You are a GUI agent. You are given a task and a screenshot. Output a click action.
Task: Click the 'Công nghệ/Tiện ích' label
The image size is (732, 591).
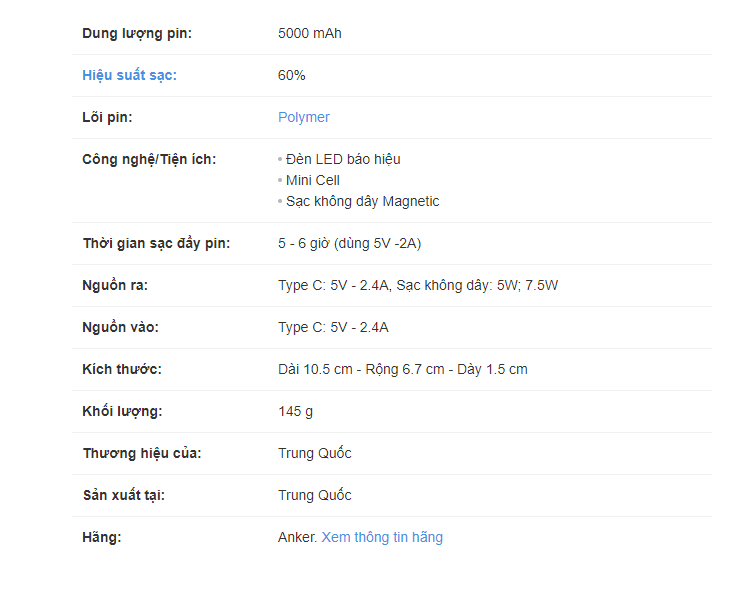(x=149, y=159)
